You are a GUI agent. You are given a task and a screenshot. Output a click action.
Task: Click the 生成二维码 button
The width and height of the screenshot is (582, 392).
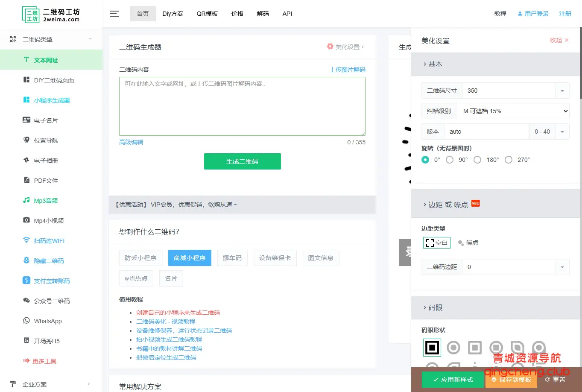click(242, 161)
